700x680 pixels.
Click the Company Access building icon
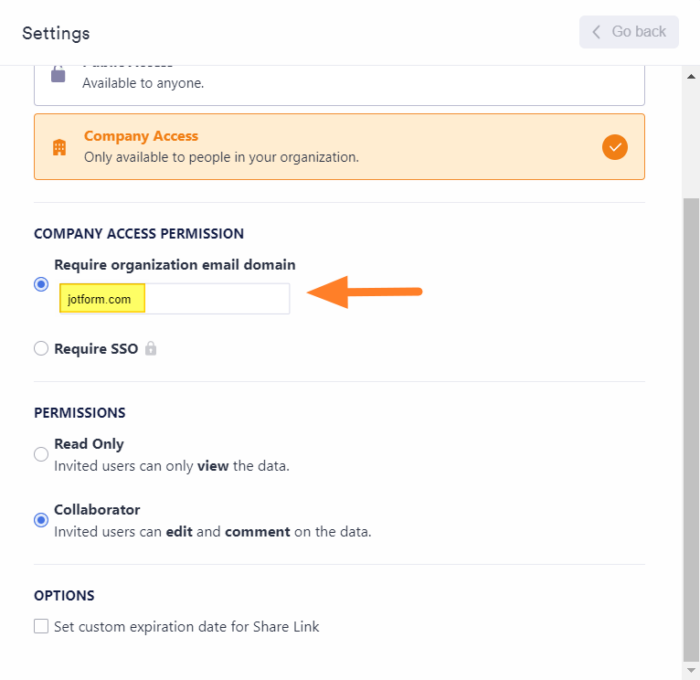coord(59,147)
